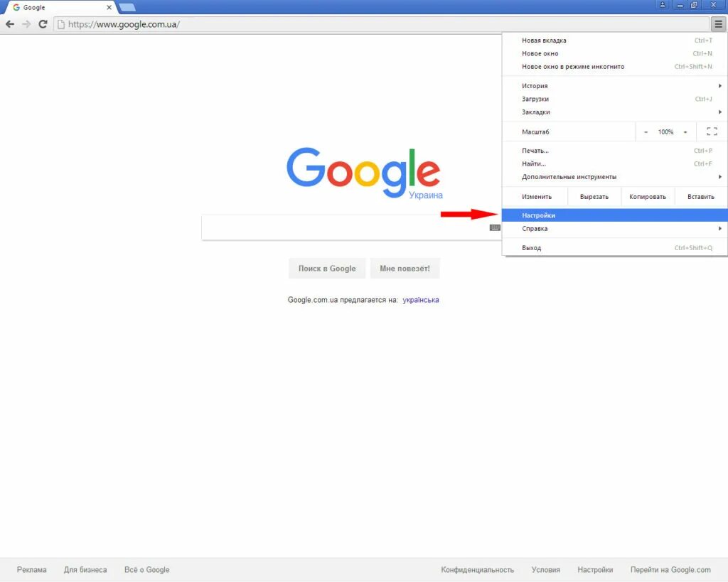The height and width of the screenshot is (582, 728).
Task: Increase zoom with the plus button
Action: coord(685,132)
